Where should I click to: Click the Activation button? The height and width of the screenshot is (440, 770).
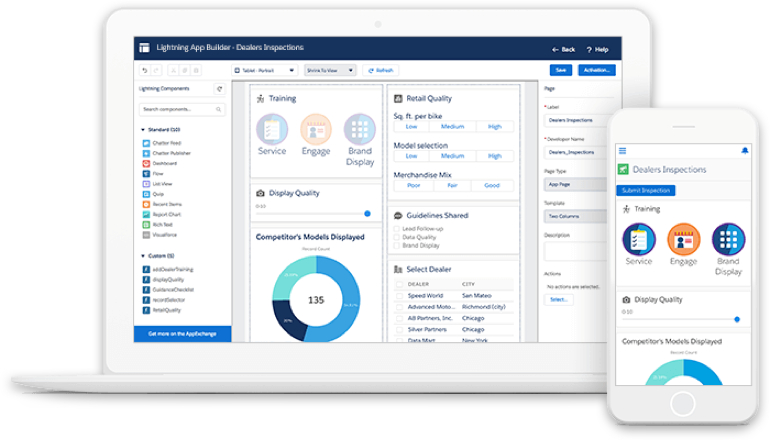coord(597,70)
